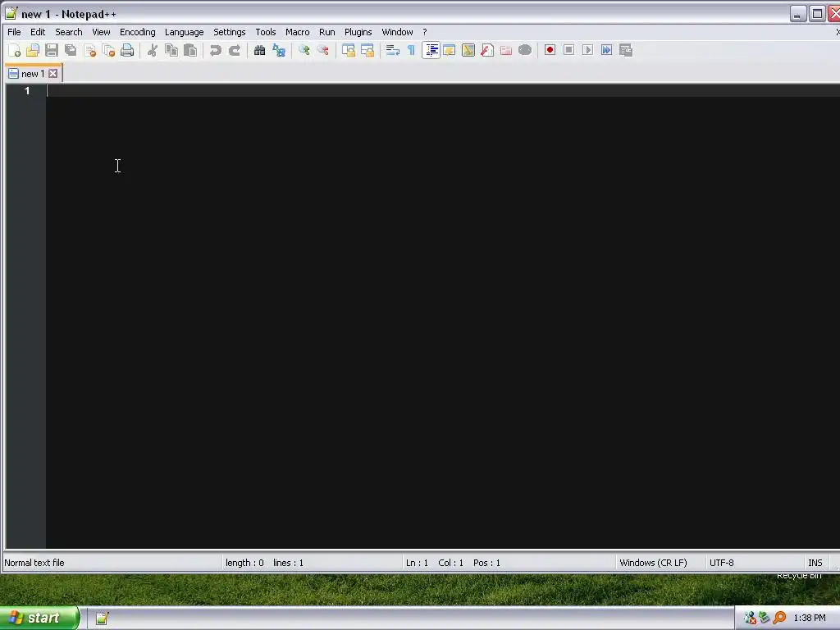
Task: Open the File menu
Action: coord(14,32)
